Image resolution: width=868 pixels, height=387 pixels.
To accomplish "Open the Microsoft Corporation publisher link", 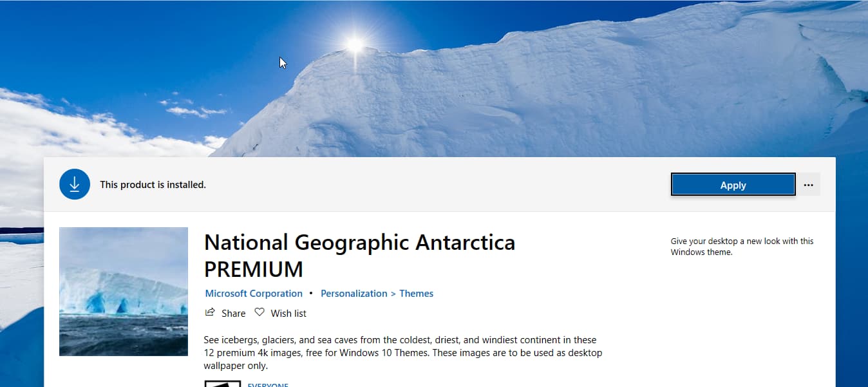I will [x=253, y=293].
